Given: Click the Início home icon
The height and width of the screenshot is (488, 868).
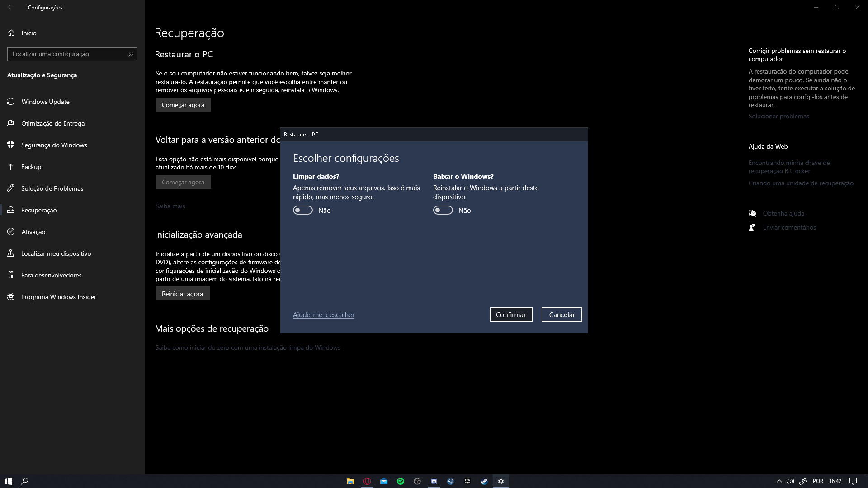Looking at the screenshot, I should [11, 33].
